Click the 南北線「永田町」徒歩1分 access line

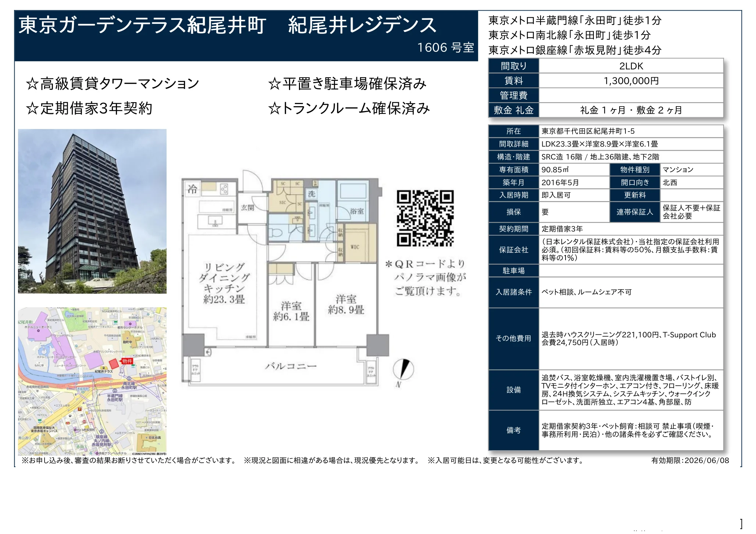click(x=570, y=35)
